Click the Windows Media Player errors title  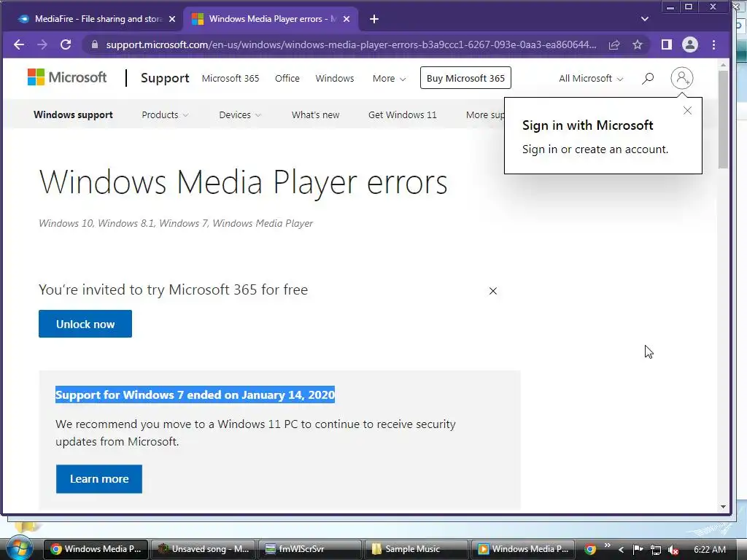243,183
